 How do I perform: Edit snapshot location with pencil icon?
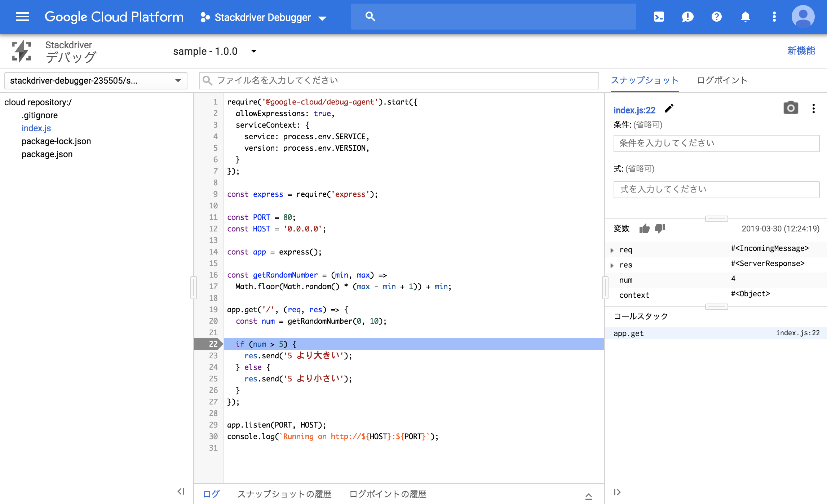(x=669, y=109)
